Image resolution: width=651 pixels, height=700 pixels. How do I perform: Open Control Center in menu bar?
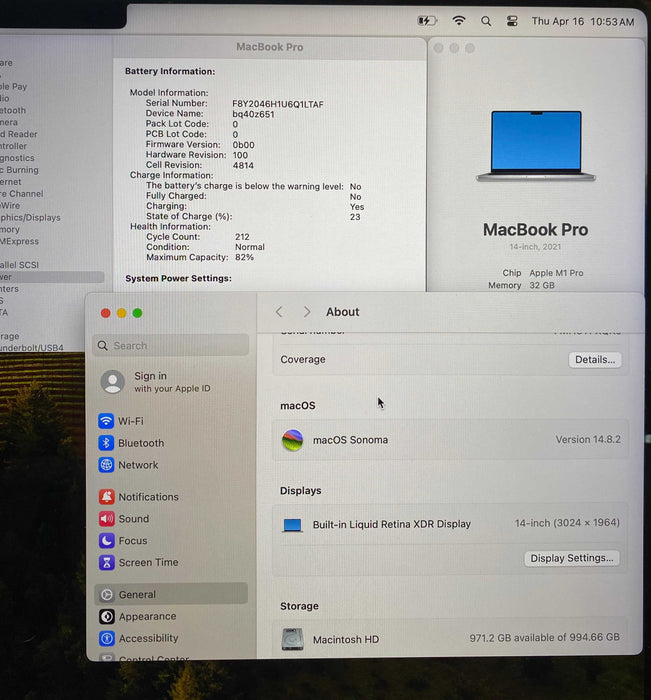(x=512, y=21)
